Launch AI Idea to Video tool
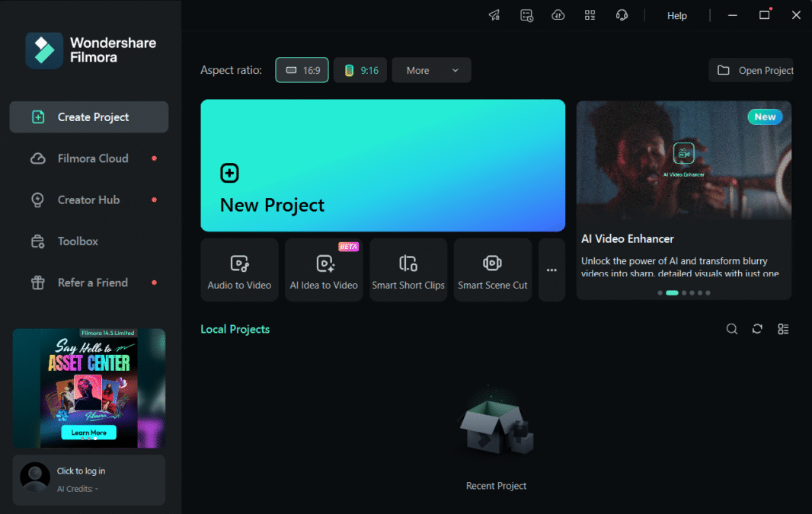812x514 pixels. [x=324, y=270]
